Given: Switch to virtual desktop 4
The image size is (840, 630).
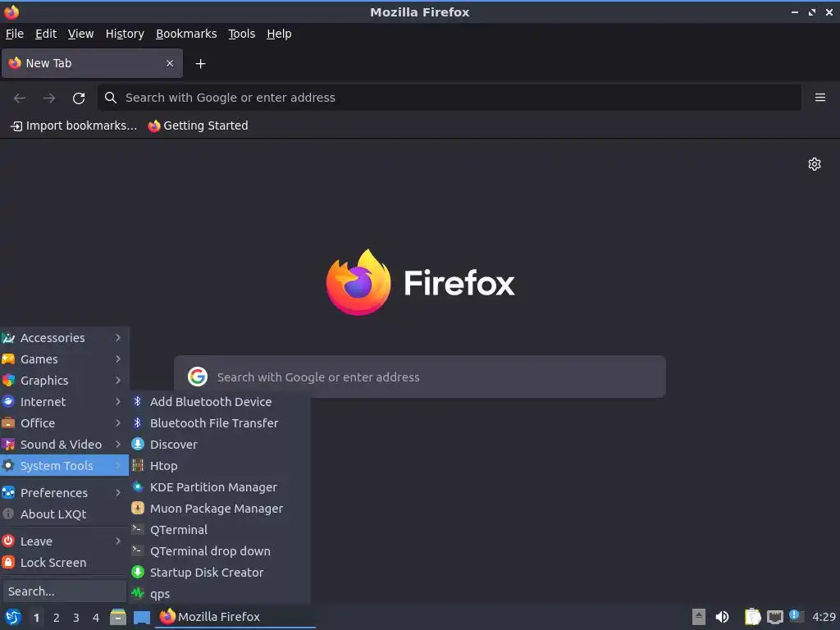Looking at the screenshot, I should [96, 618].
